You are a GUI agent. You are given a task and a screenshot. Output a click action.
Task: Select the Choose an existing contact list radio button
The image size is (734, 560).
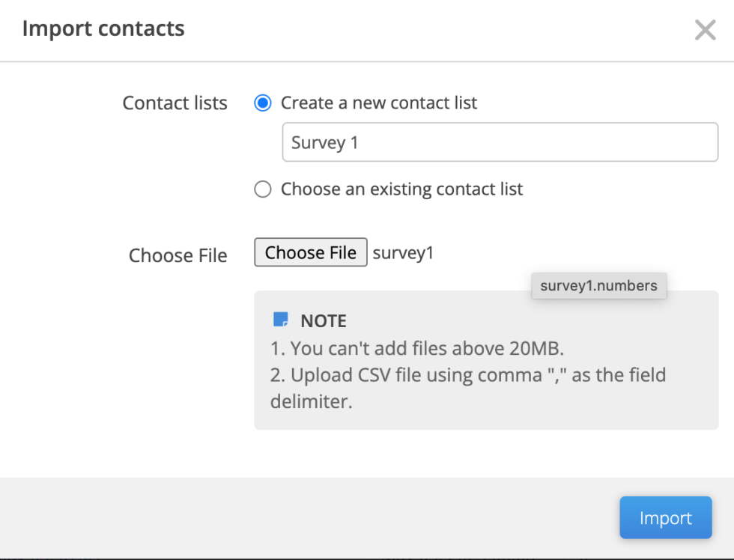(x=263, y=189)
